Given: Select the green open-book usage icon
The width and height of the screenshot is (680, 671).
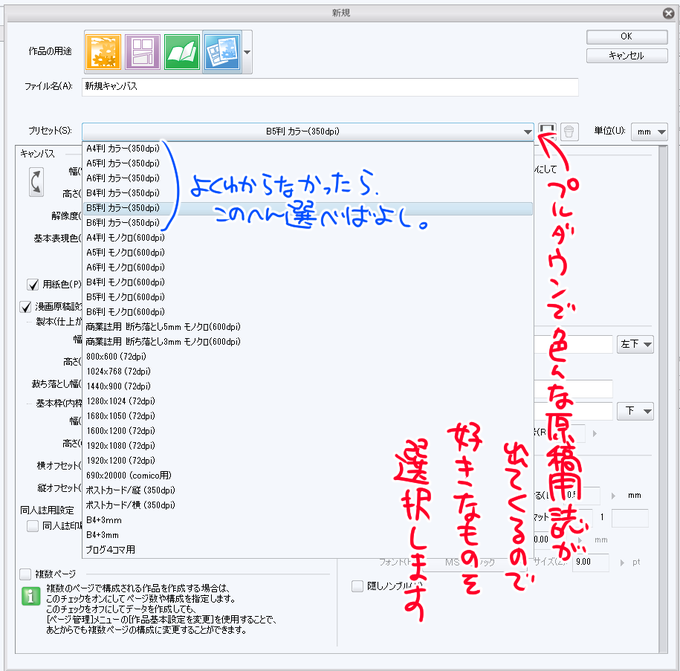Looking at the screenshot, I should (182, 52).
